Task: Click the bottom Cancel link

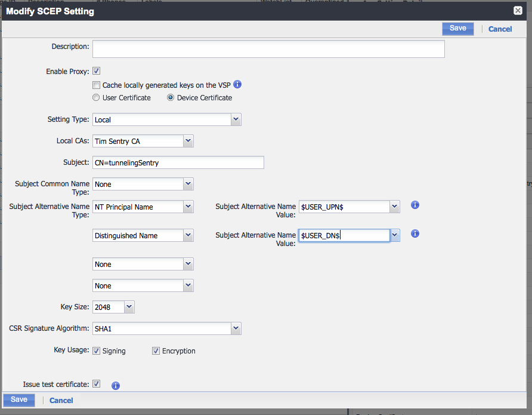Action: click(x=61, y=400)
